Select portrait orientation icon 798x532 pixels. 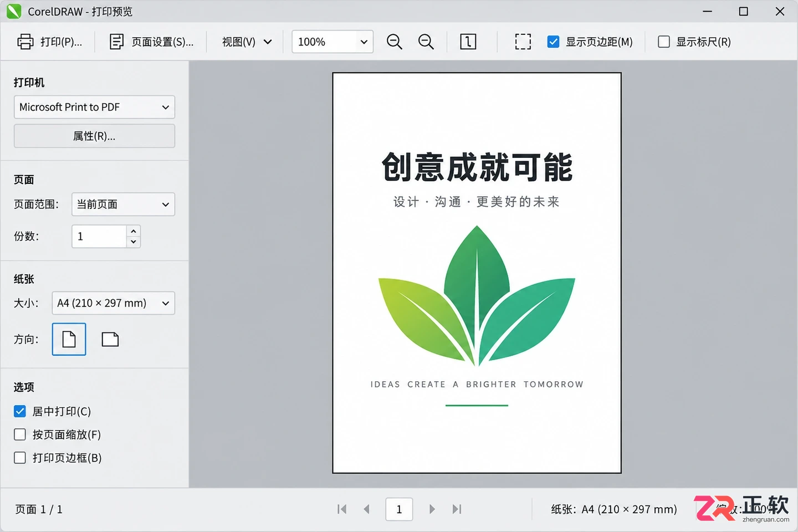69,339
